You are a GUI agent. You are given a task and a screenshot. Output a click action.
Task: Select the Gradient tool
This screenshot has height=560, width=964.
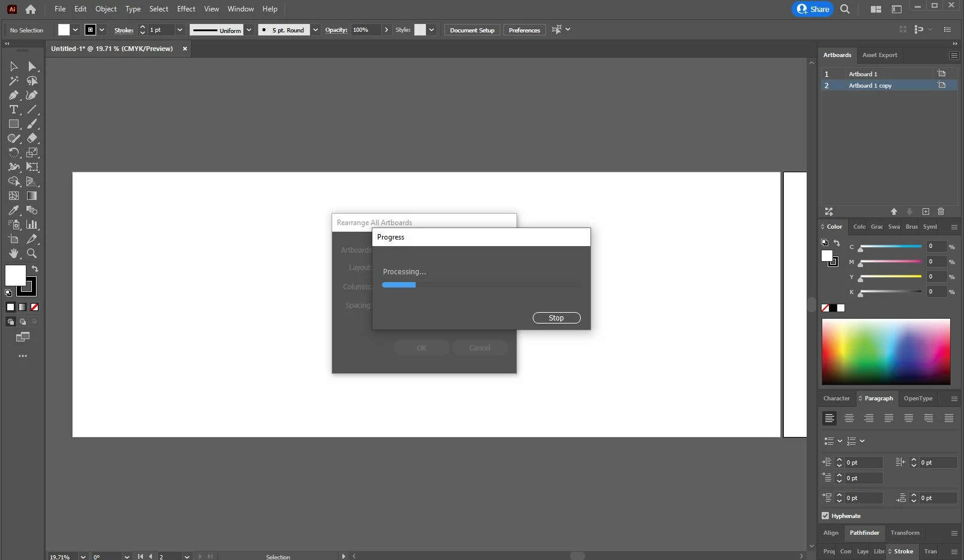point(32,196)
